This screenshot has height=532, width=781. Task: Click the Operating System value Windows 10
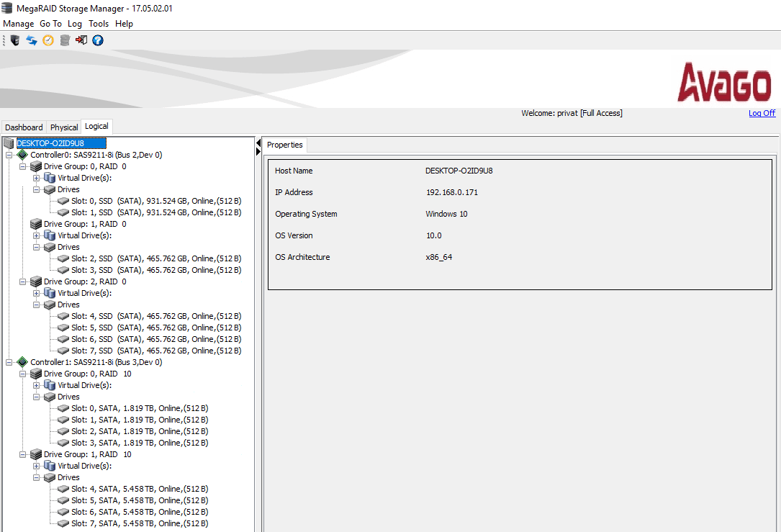pyautogui.click(x=446, y=214)
